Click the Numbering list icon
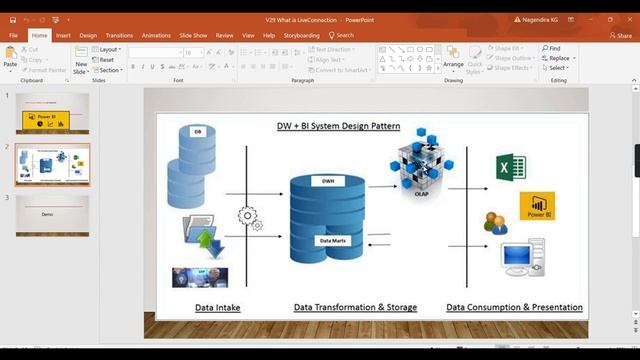Screen dimensions: 640x360 click(259, 53)
